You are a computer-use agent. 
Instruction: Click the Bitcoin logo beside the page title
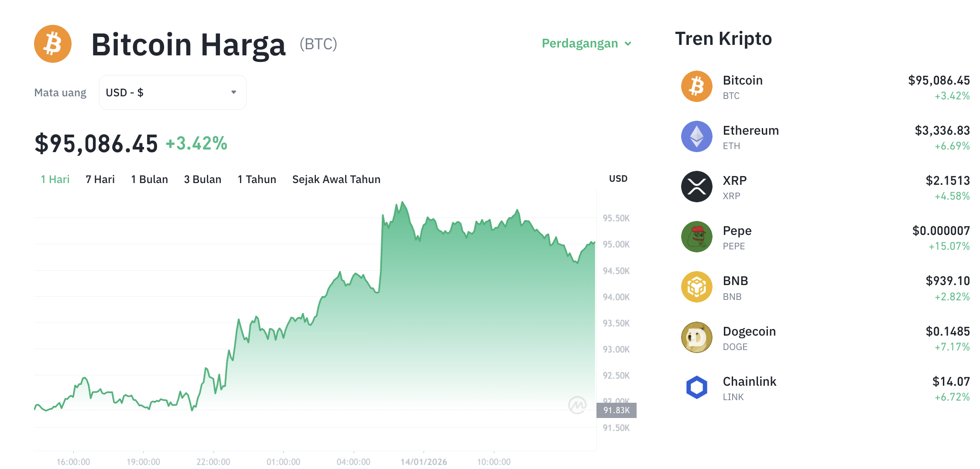tap(52, 44)
